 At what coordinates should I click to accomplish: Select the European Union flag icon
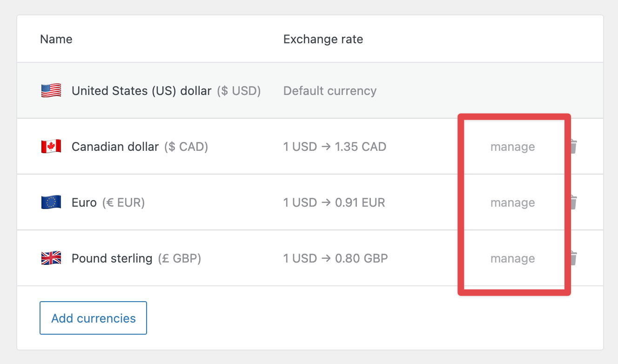coord(51,202)
